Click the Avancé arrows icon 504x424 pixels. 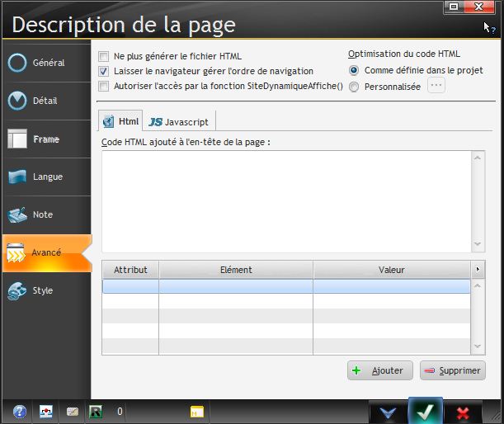pos(16,253)
